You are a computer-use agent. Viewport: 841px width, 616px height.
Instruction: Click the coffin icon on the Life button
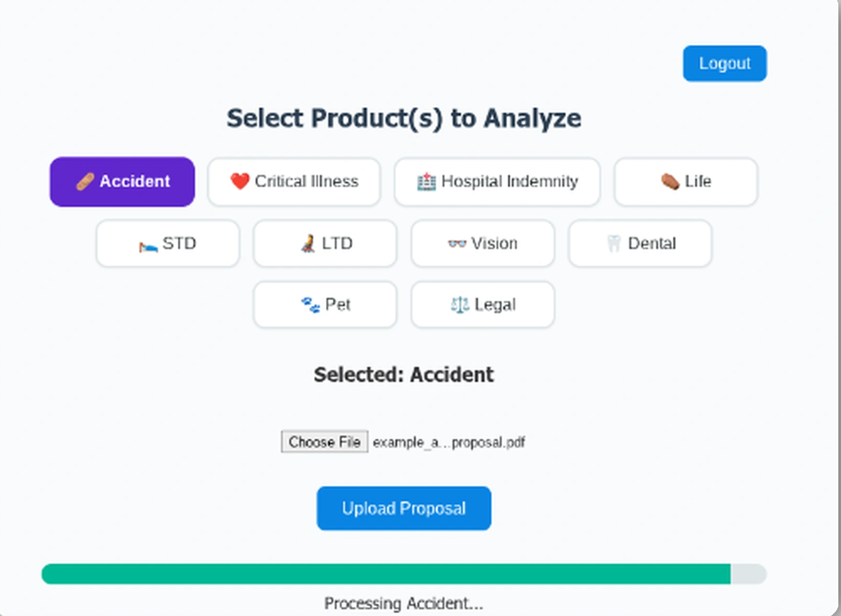668,181
